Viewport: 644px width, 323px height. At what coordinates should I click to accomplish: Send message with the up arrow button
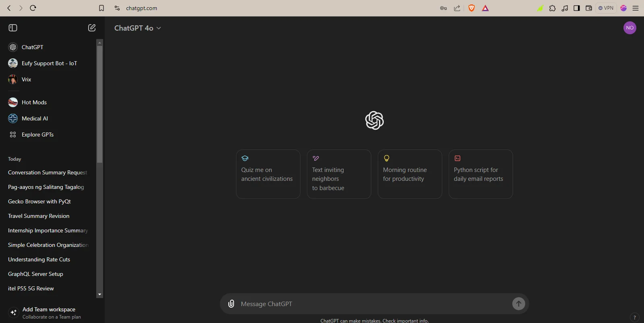coord(519,304)
